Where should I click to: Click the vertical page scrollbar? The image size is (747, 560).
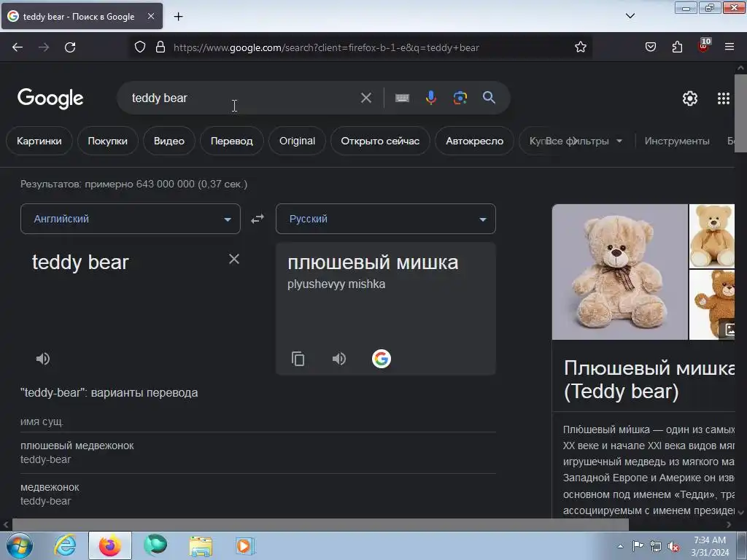[740, 113]
